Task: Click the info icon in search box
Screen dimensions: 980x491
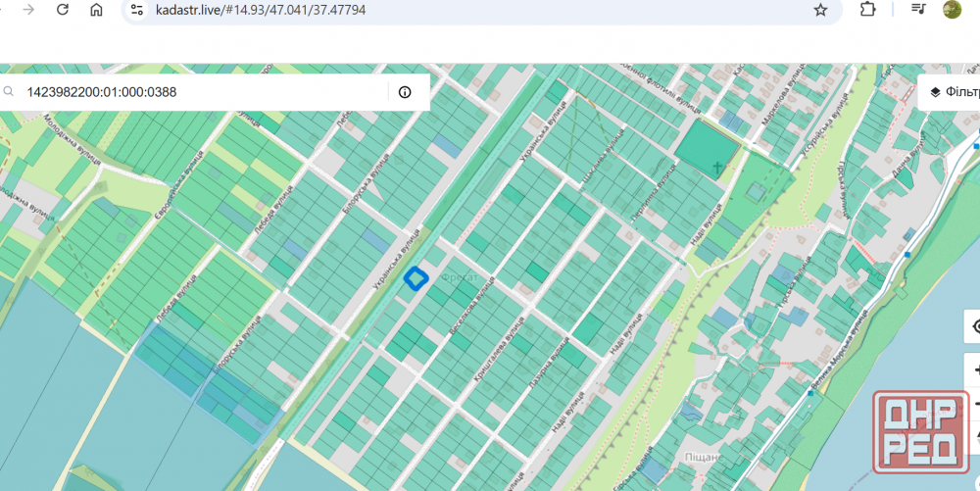Action: pyautogui.click(x=405, y=92)
